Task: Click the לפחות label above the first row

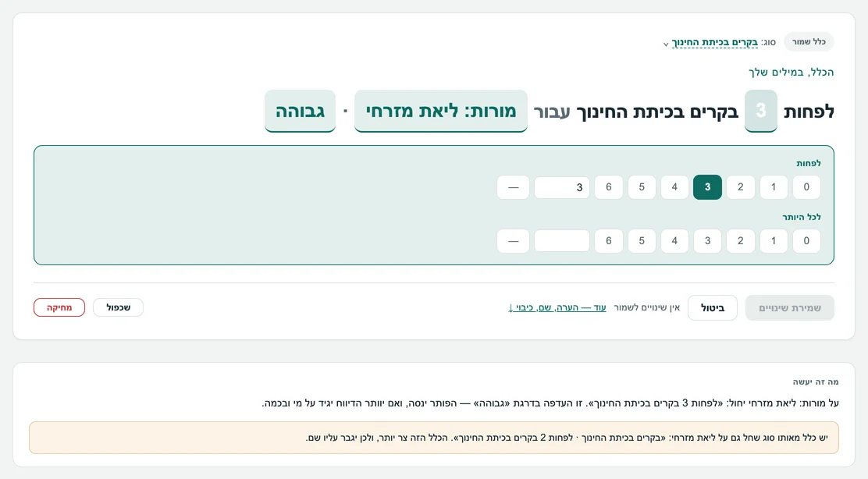Action: click(x=808, y=163)
